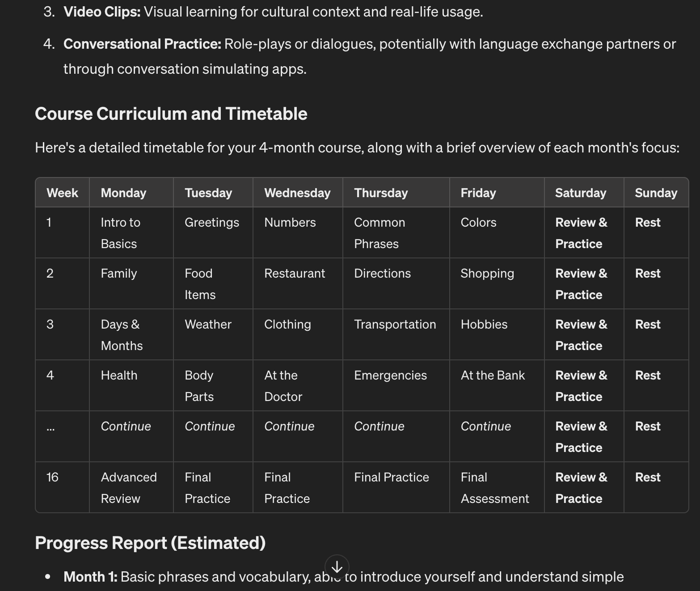Click the "Progress Report (Estimated)" heading
Screen dimensions: 700x591
pos(150,543)
